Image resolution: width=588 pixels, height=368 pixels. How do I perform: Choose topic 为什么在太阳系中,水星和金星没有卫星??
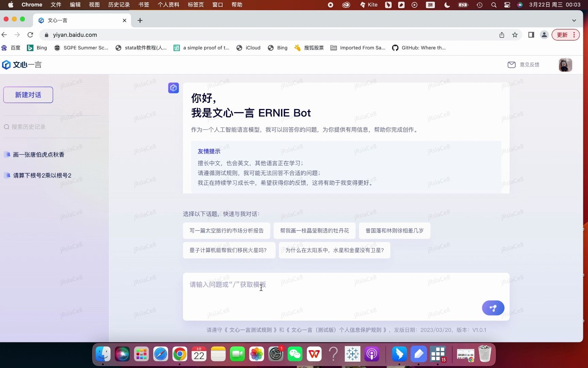click(334, 250)
